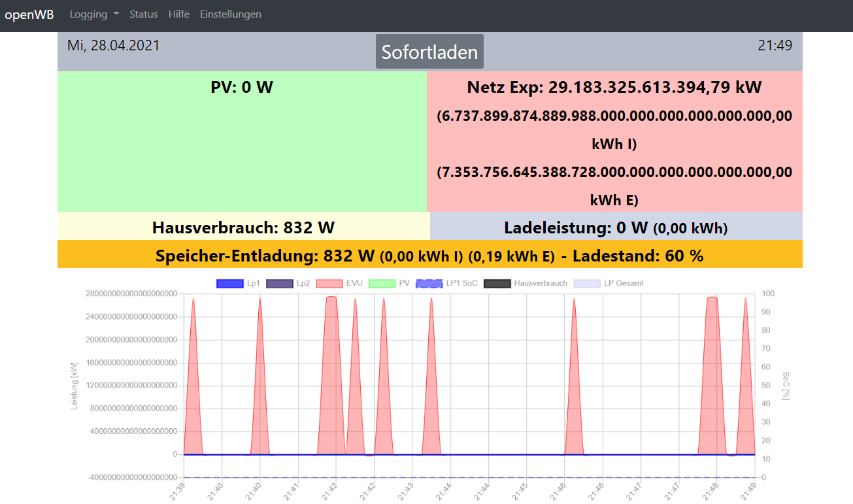Click the SoC [%] axis label
Screen dimensions: 853x504
coord(785,386)
